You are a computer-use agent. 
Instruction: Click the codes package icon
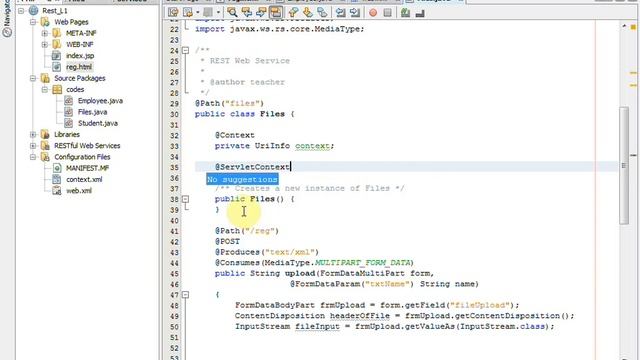[57, 89]
